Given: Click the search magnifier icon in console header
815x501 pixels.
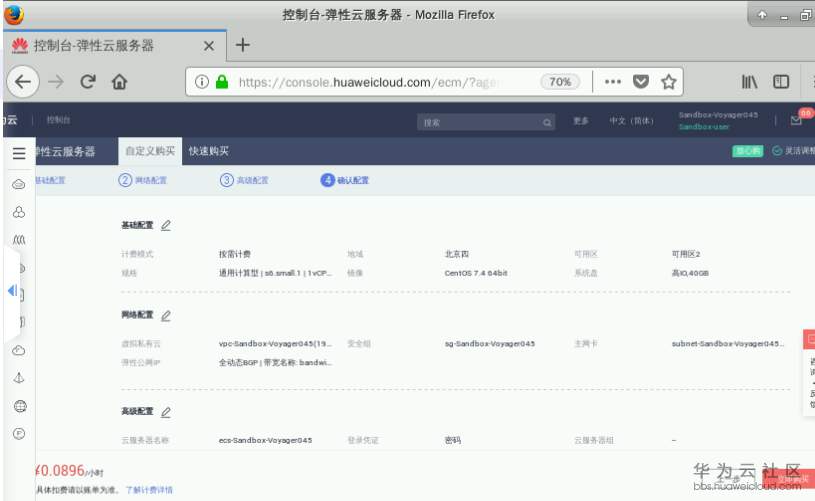Looking at the screenshot, I should pos(547,123).
